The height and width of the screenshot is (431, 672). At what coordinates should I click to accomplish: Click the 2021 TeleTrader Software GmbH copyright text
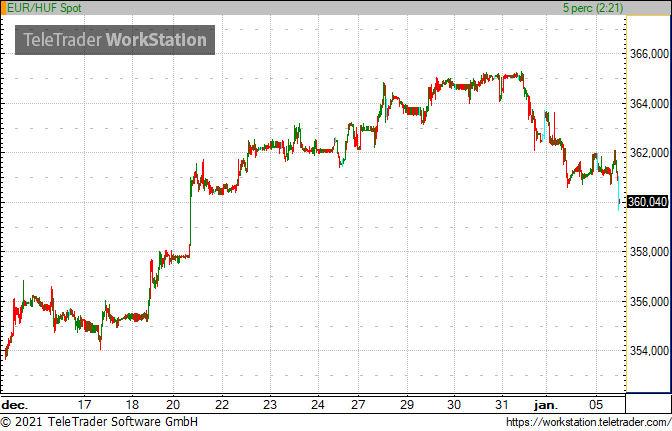point(99,422)
